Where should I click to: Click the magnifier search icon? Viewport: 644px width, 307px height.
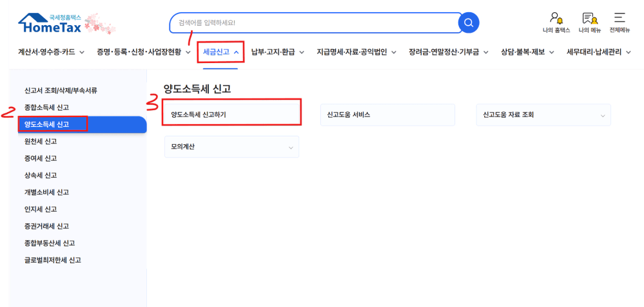point(469,23)
